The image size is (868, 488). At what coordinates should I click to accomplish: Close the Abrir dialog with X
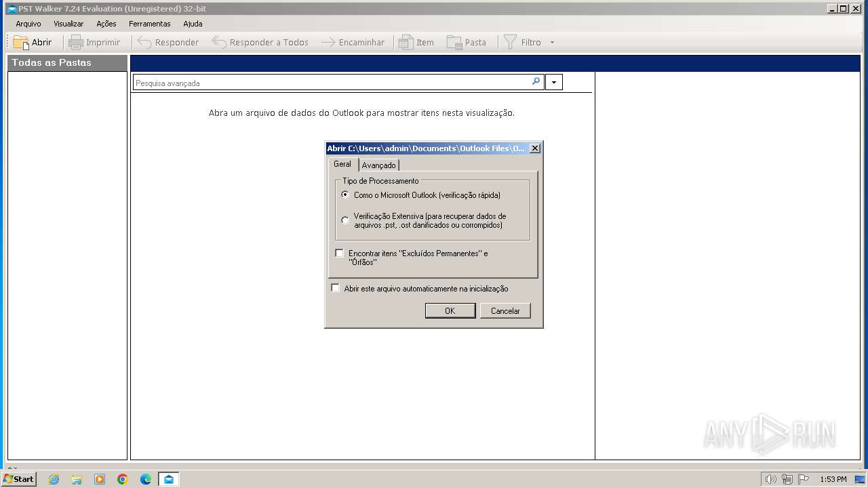coord(534,148)
